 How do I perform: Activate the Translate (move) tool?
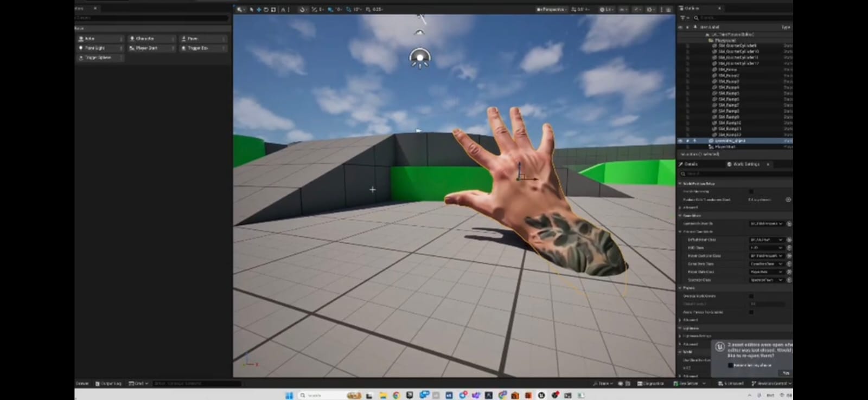pyautogui.click(x=259, y=9)
